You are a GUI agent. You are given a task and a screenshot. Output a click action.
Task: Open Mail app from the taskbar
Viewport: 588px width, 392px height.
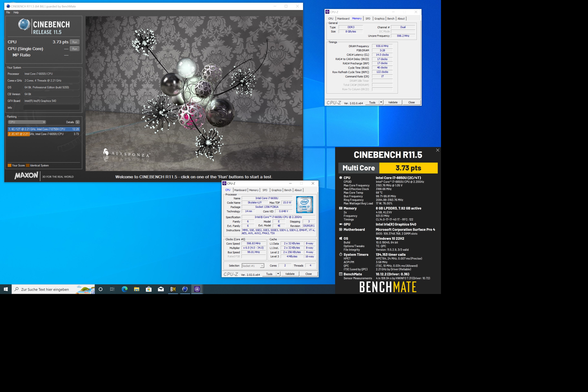point(161,289)
